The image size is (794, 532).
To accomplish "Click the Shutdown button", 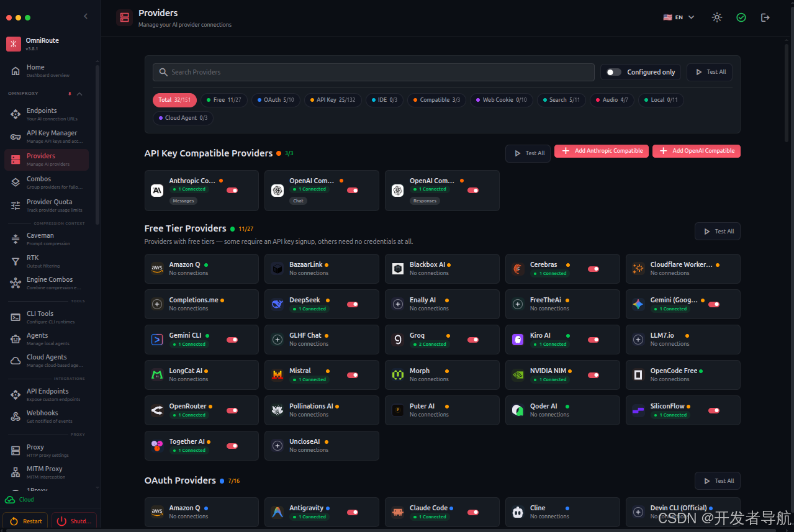I will (74, 521).
